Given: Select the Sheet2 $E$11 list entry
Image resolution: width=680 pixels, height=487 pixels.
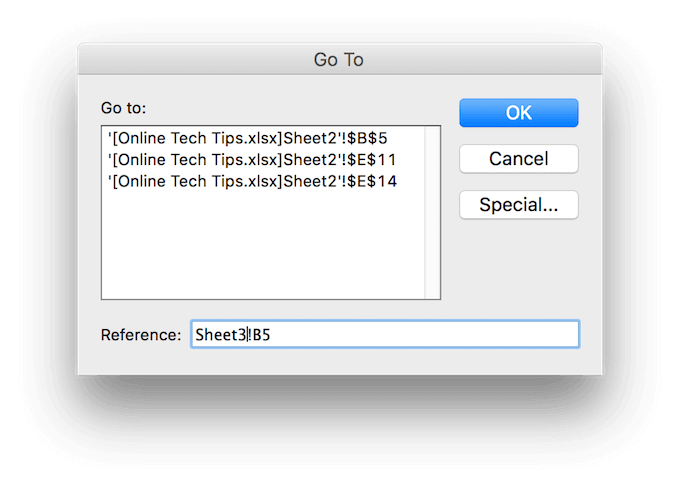Looking at the screenshot, I should [x=254, y=160].
